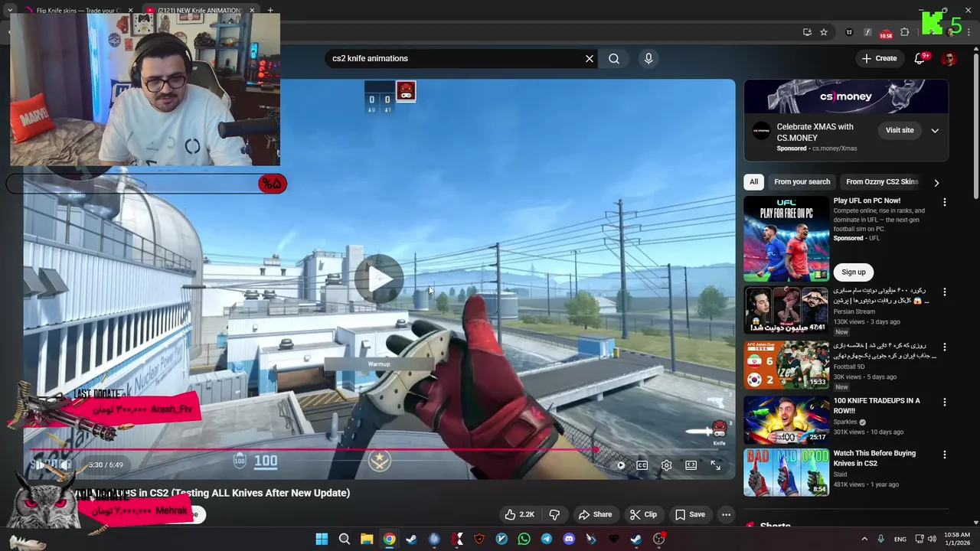Click the Create button
Viewport: 980px width, 551px height.
[879, 58]
